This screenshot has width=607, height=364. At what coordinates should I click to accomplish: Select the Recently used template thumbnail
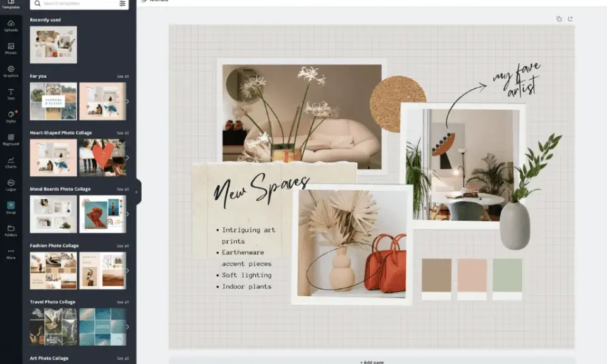53,45
